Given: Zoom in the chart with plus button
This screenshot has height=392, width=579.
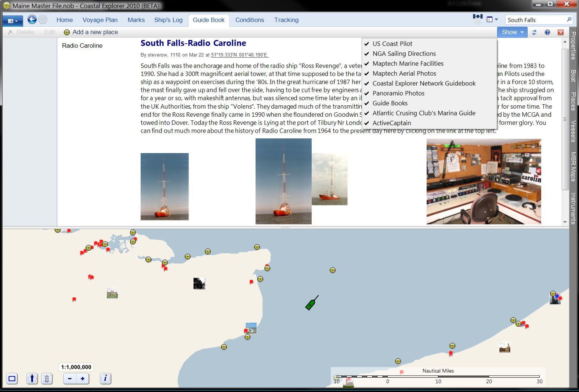Looking at the screenshot, I should pyautogui.click(x=83, y=378).
